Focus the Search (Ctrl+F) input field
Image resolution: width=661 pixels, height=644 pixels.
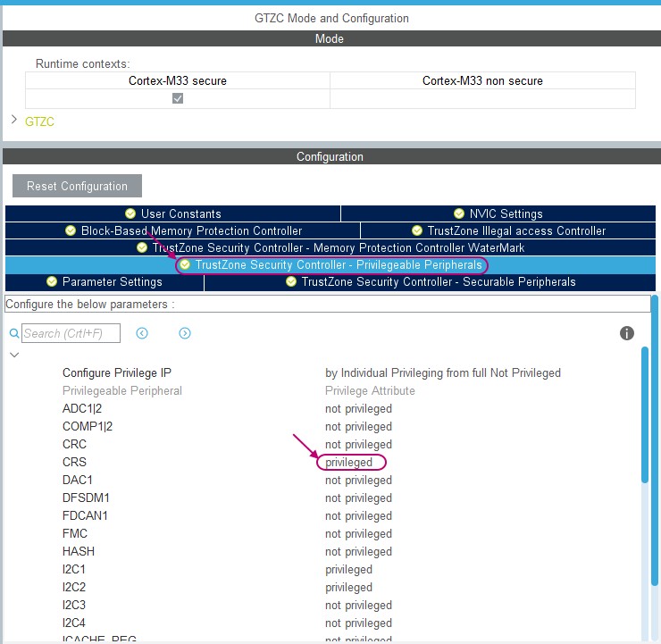coord(71,333)
